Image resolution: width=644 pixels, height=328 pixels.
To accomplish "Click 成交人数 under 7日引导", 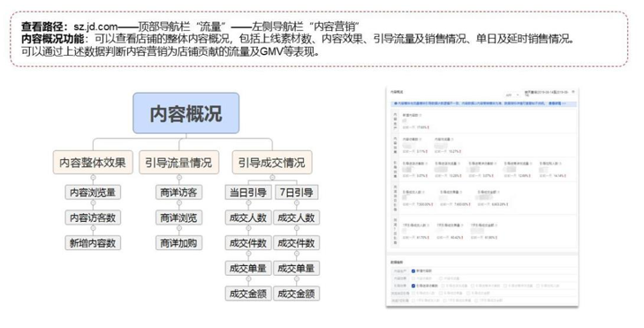I will click(296, 217).
